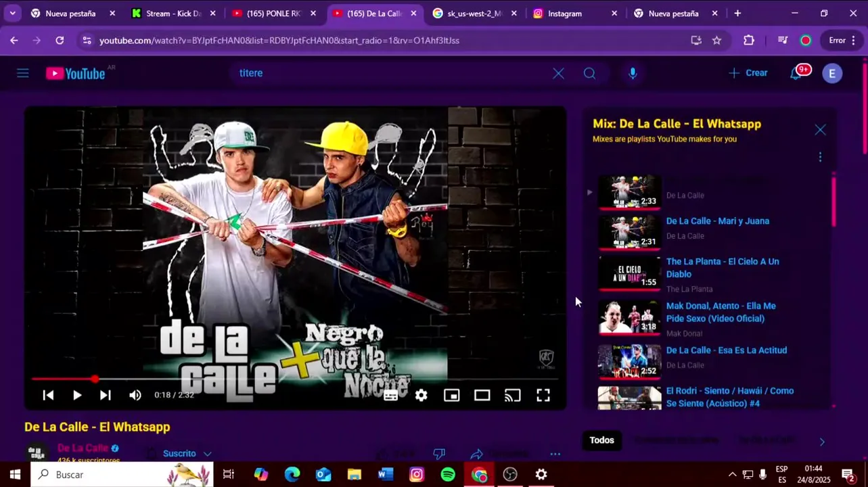Open the Windows notification center
868x487 pixels.
(x=848, y=475)
